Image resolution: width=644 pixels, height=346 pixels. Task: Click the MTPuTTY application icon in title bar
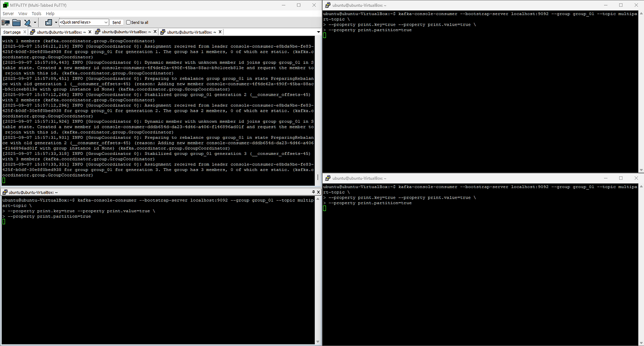(5, 5)
